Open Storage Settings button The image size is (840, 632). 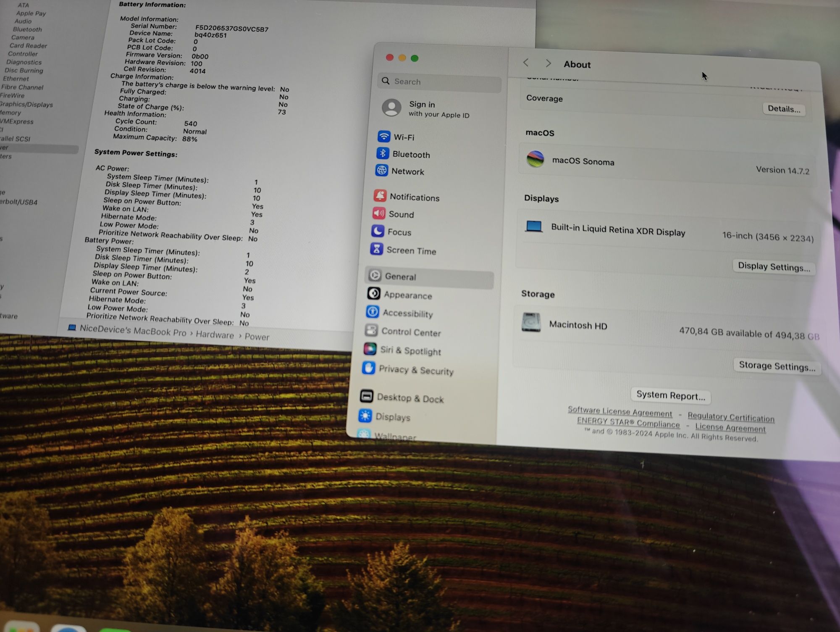pyautogui.click(x=777, y=366)
